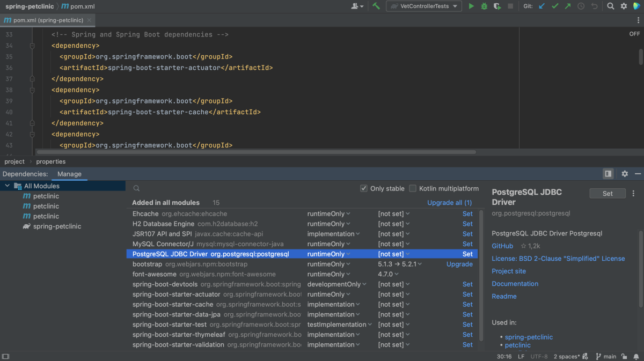Build the project with the hammer icon

375,6
